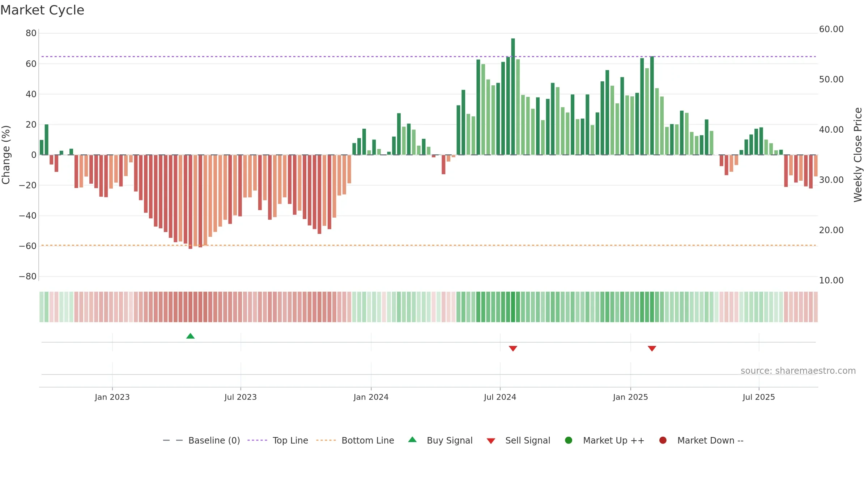Viewport: 868px width, 488px height.
Task: Toggle the Baseline (0) legend entry
Action: (x=201, y=441)
